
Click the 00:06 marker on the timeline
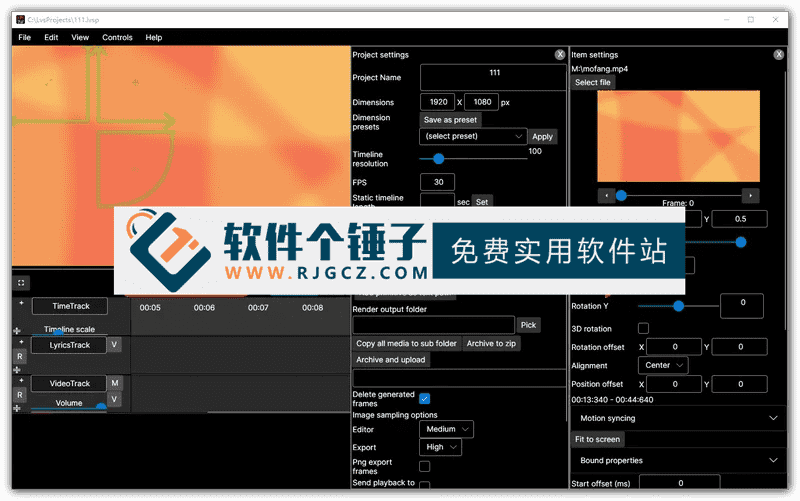point(204,308)
